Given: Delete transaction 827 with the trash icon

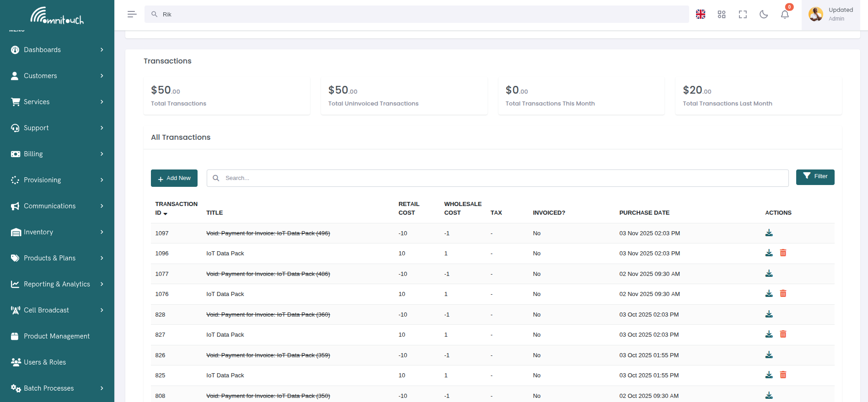Looking at the screenshot, I should coord(783,334).
